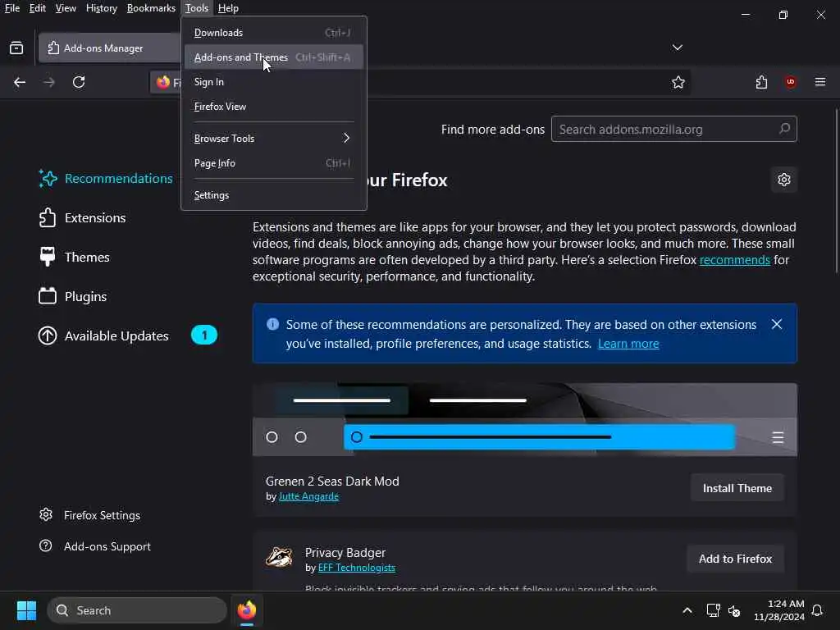840x630 pixels.
Task: Select Add-ons and Themes menu entry
Action: point(274,57)
